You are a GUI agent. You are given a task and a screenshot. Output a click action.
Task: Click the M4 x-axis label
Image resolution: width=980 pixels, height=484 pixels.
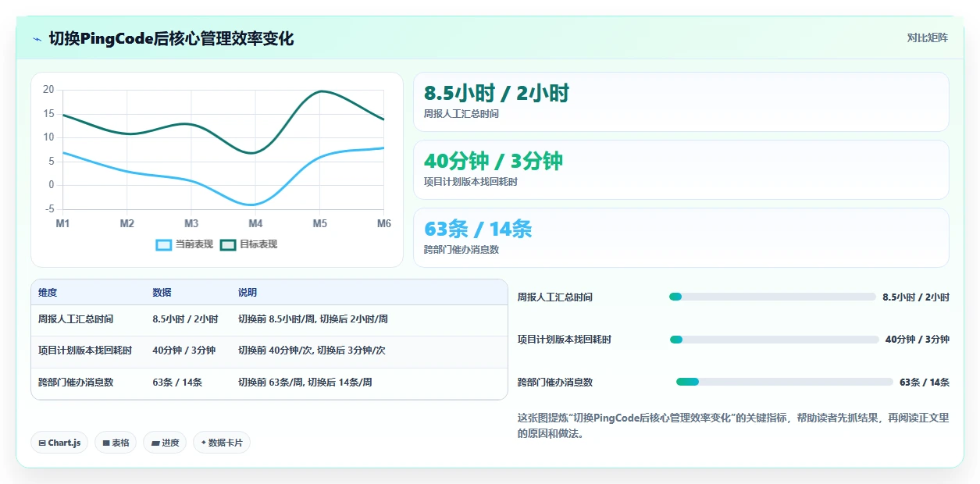255,224
